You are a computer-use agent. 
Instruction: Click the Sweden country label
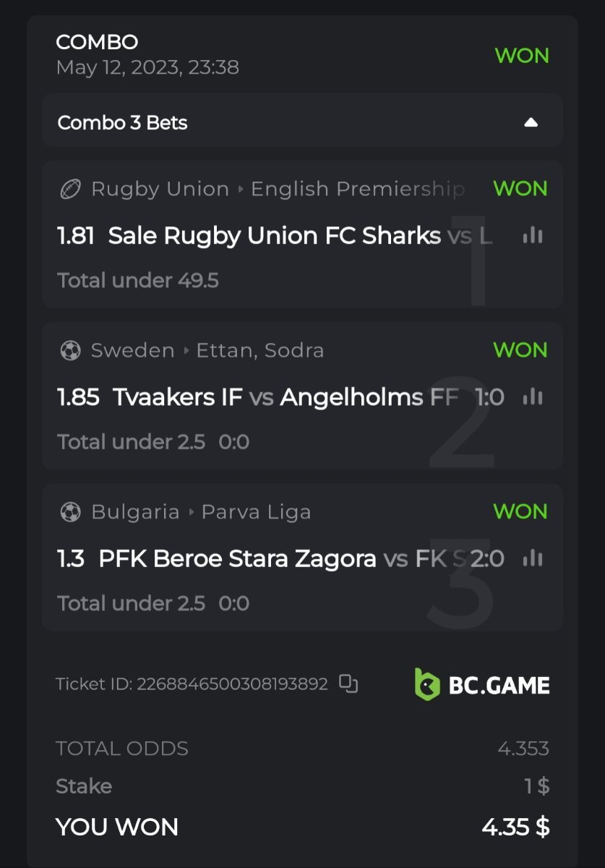[x=132, y=351]
